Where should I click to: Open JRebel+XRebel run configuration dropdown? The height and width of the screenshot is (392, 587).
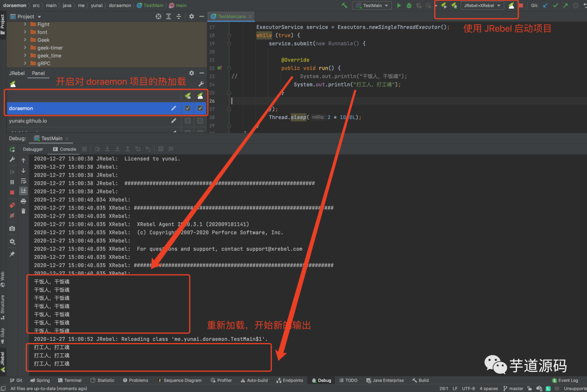(x=482, y=5)
